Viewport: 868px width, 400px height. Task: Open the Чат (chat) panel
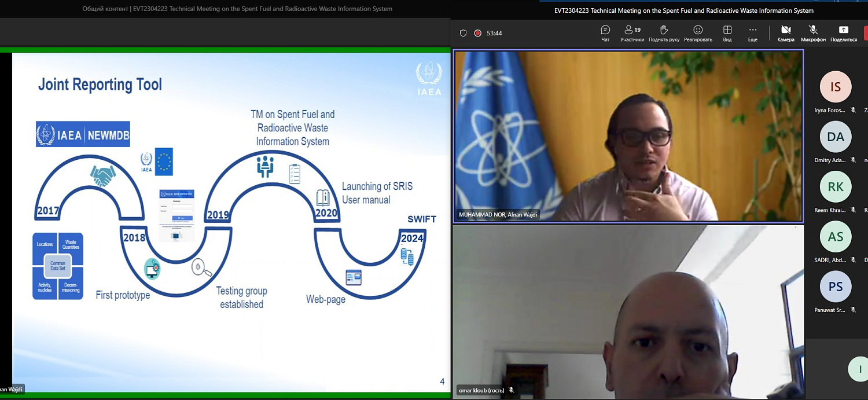tap(605, 33)
